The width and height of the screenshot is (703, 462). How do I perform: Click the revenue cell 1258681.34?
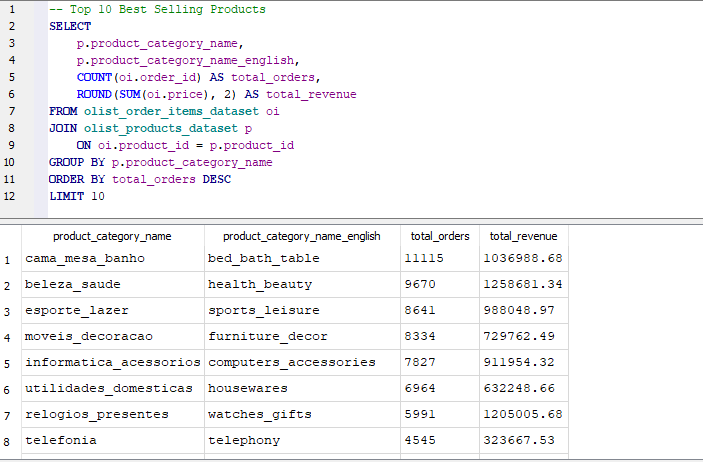(524, 284)
